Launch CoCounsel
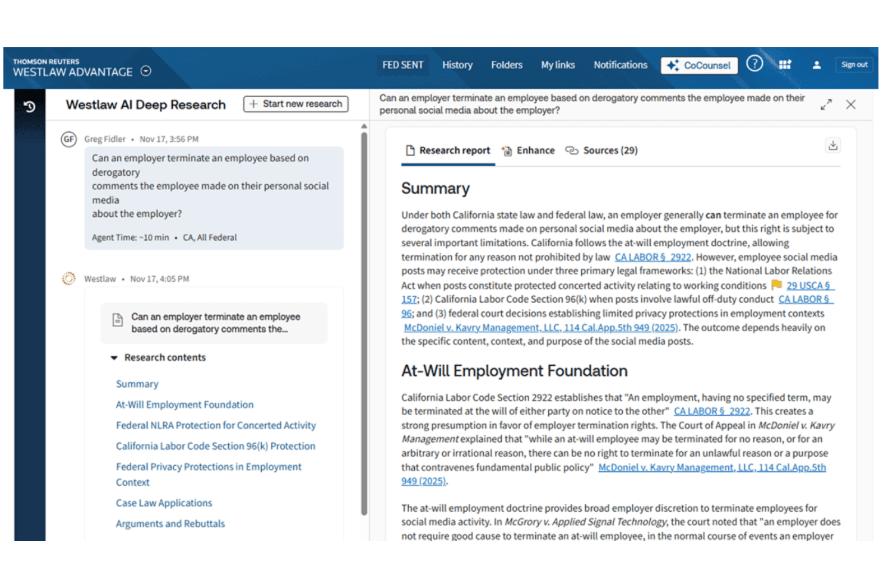This screenshot has width=882, height=588. [x=699, y=66]
